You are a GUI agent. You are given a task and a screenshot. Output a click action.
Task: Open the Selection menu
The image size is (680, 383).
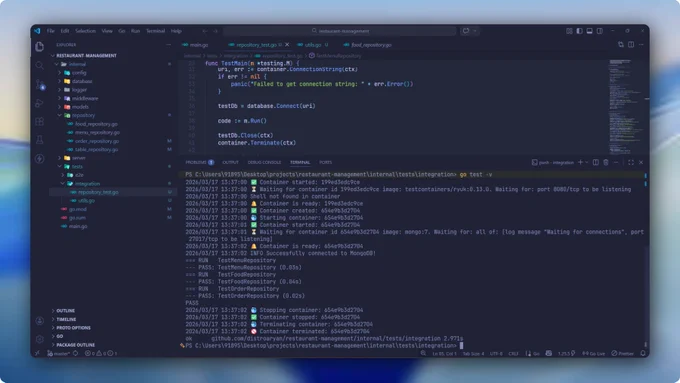tap(85, 31)
